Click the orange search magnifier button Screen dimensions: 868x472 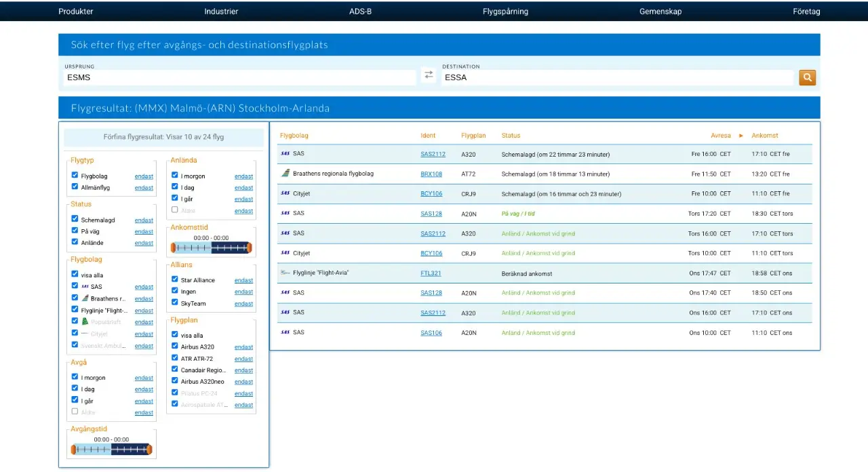pyautogui.click(x=807, y=77)
